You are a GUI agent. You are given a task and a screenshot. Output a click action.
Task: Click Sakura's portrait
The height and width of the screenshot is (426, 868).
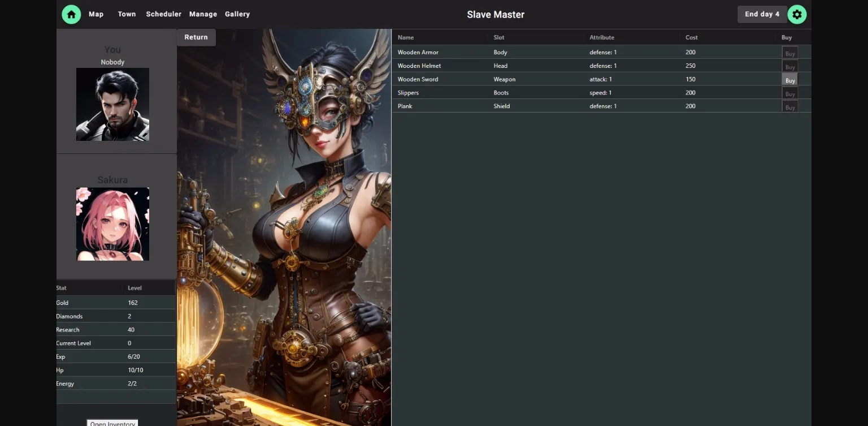coord(112,223)
